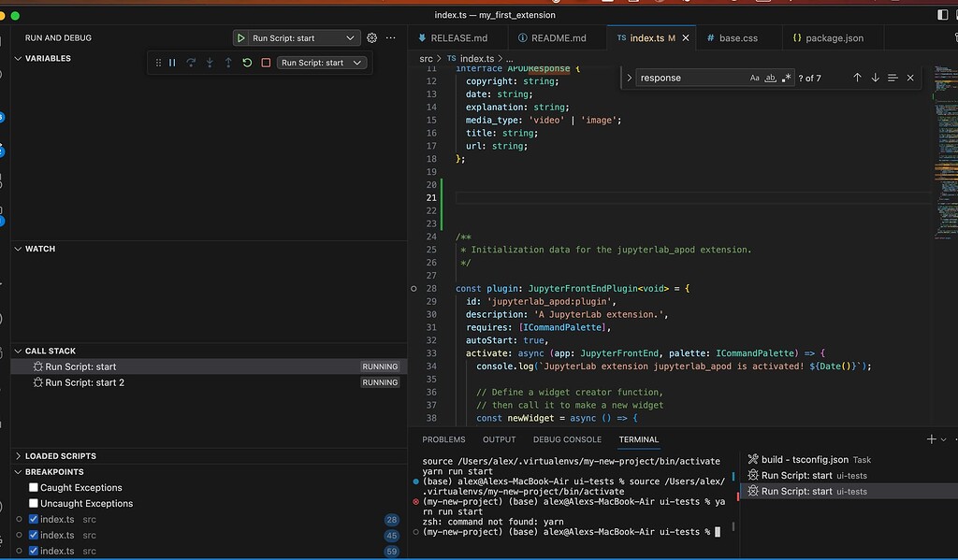Open debug settings with the gear icon
The image size is (958, 560).
[372, 37]
